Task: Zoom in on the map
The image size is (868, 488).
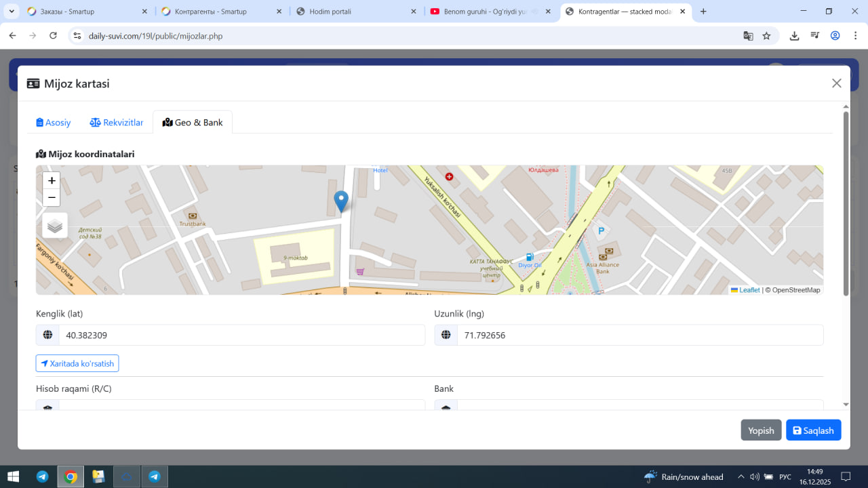Action: coord(52,181)
